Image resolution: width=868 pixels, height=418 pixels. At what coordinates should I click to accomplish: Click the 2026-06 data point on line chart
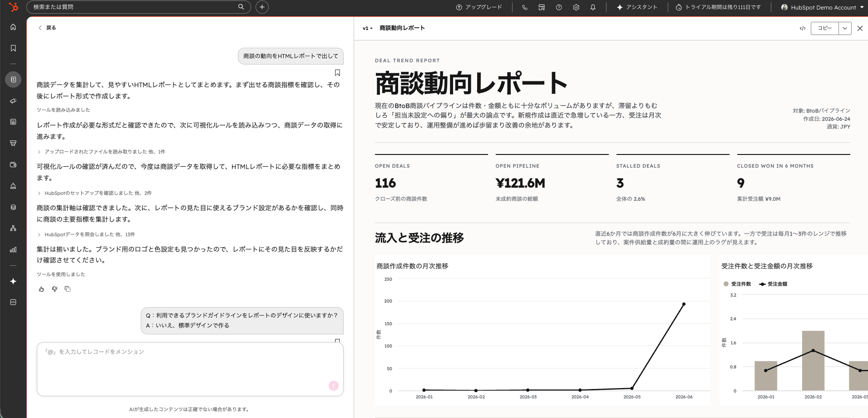[684, 304]
